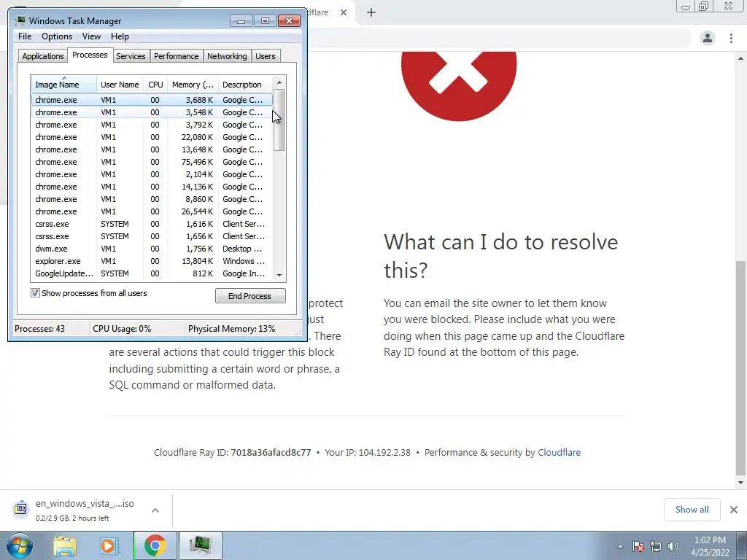Click Show all downloads button
747x560 pixels.
[x=692, y=510]
